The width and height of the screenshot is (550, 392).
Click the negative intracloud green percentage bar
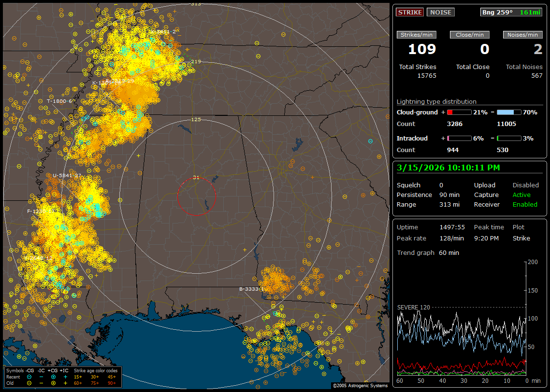(x=508, y=138)
